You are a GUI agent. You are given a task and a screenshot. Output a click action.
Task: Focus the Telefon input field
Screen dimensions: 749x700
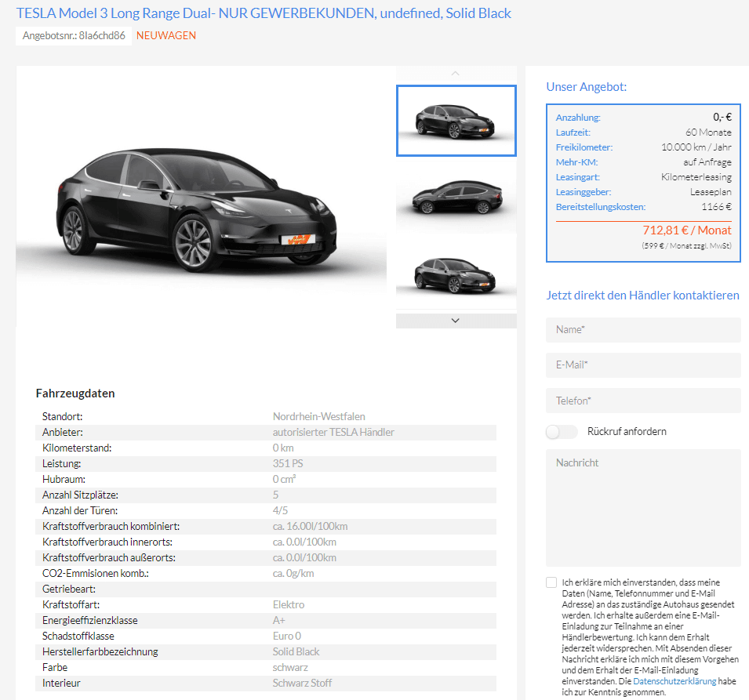click(x=643, y=401)
